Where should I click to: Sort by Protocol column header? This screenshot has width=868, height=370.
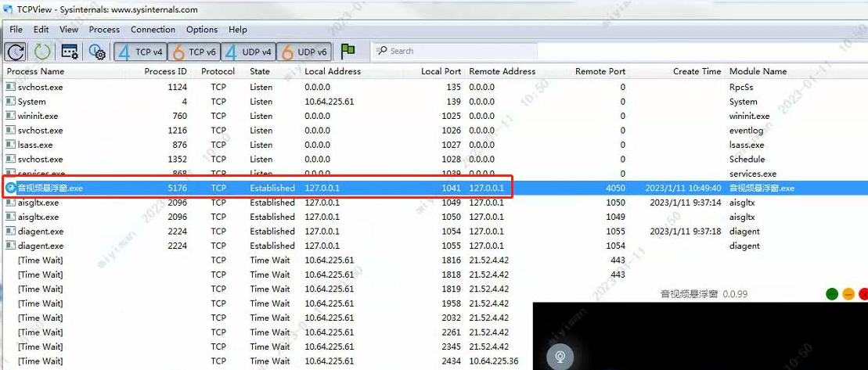click(218, 71)
